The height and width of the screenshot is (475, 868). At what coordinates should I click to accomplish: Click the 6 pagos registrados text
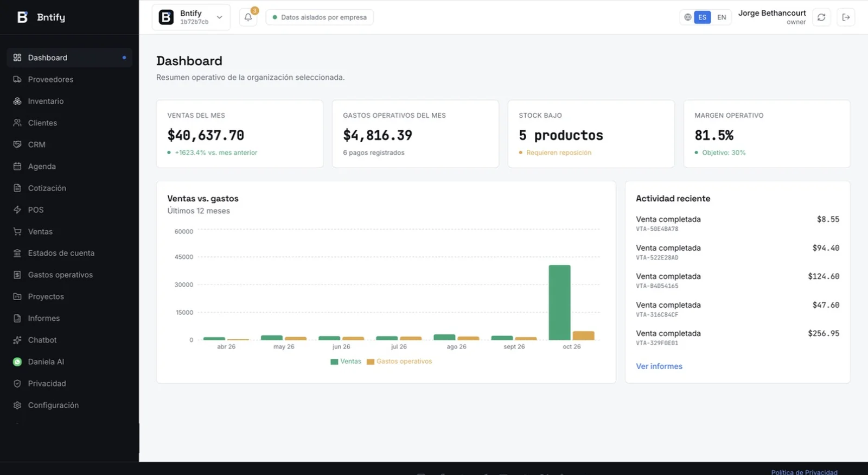click(374, 153)
